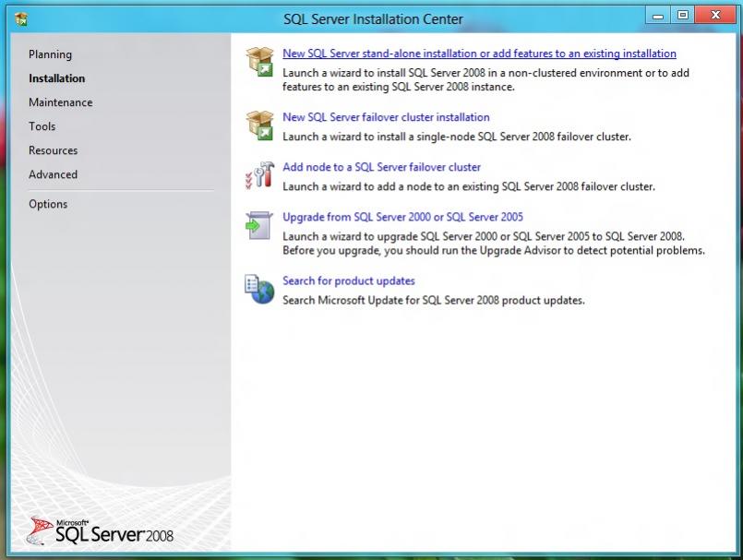Click the SQL Server Installation Center title bar icon
Viewport: 743px width, 560px height.
[x=21, y=19]
